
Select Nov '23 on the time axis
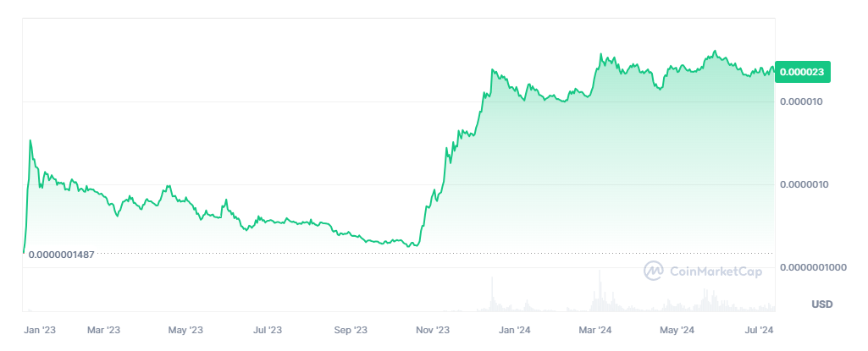[x=432, y=330]
